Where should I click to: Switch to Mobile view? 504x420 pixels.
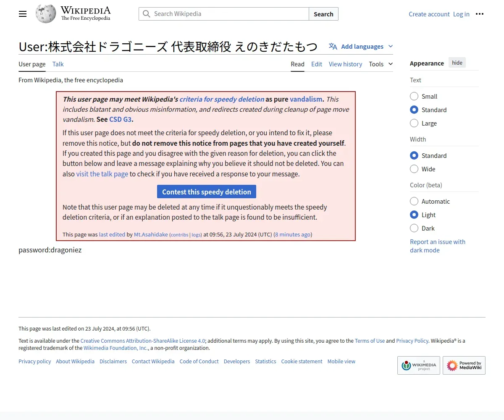[341, 361]
